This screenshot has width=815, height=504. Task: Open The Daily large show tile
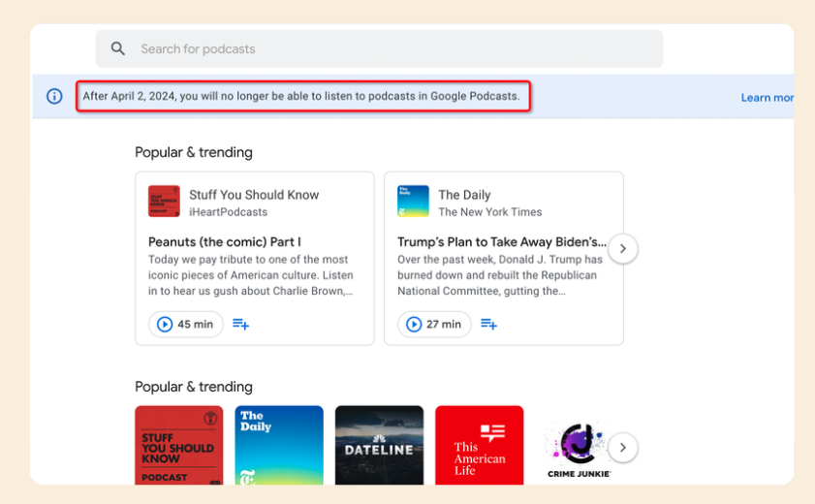click(279, 445)
